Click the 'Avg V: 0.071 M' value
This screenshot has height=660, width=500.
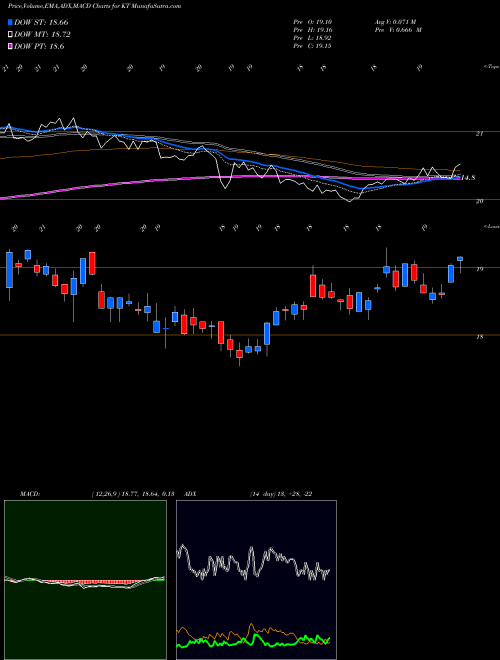tap(395, 22)
